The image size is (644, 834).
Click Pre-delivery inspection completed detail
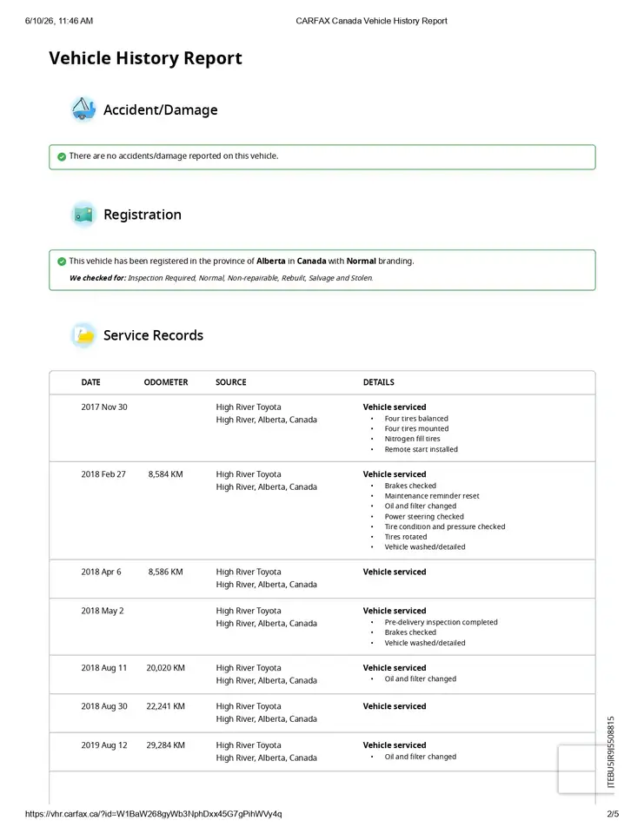pos(442,622)
